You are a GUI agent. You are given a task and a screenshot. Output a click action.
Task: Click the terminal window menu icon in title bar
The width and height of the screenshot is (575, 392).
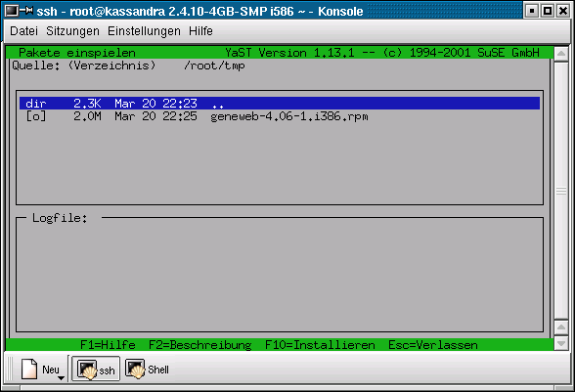coord(12,11)
